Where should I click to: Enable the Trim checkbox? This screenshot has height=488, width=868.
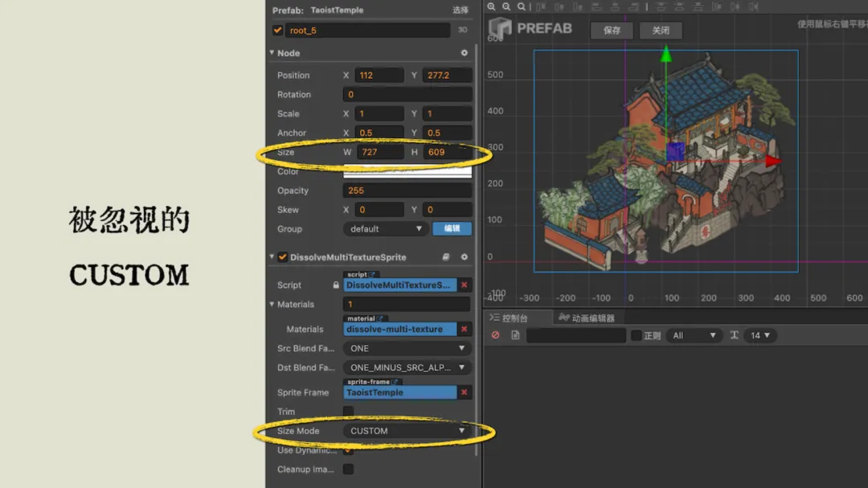[348, 412]
